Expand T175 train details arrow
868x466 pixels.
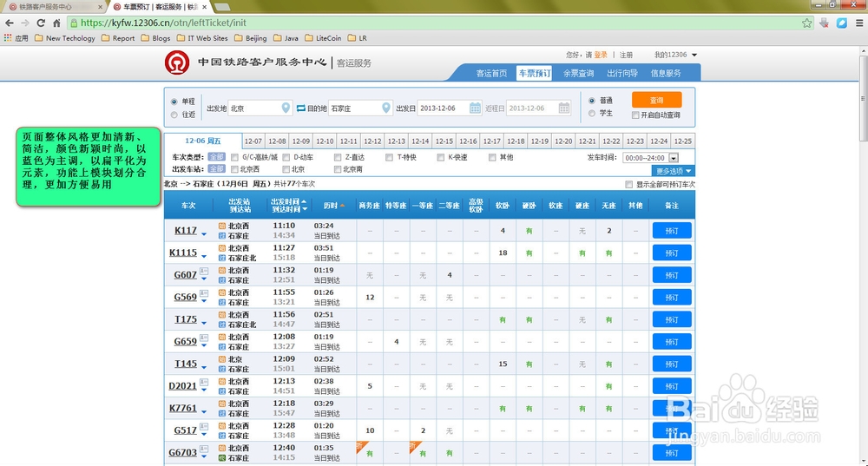coord(204,323)
